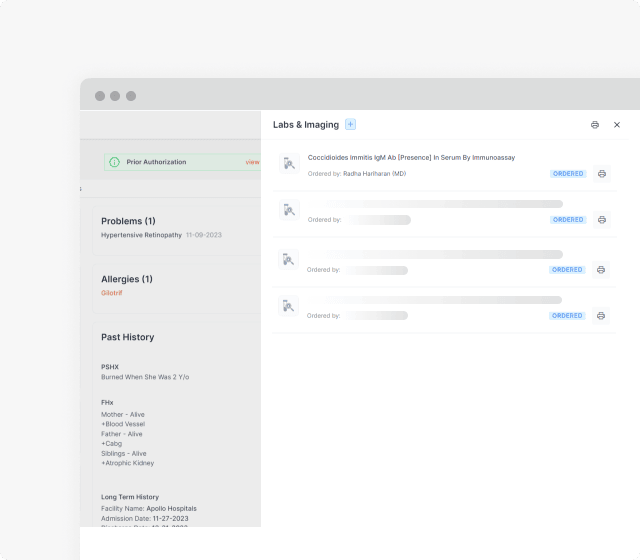Select the Gilotrif allergy entry

(112, 293)
